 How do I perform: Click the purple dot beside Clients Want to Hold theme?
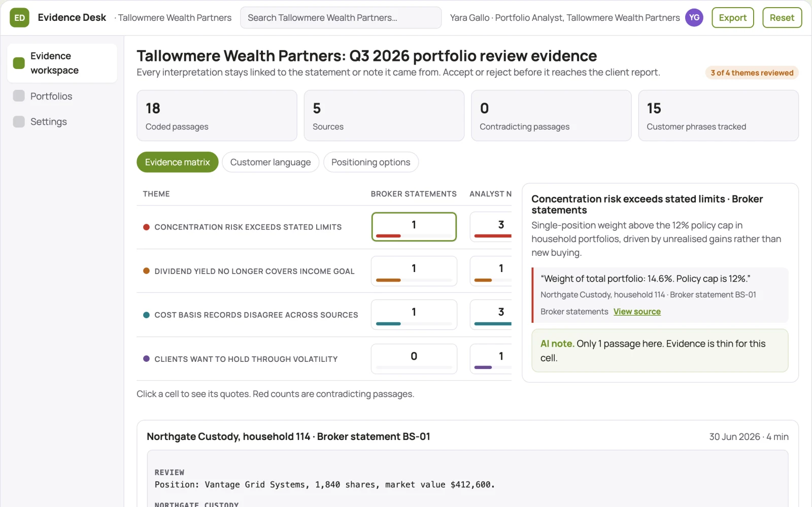[x=146, y=359]
